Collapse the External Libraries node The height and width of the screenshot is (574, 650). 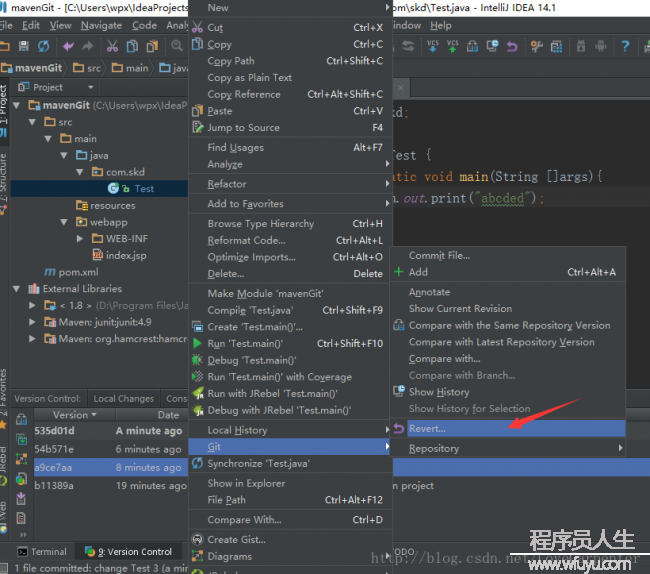pyautogui.click(x=17, y=288)
